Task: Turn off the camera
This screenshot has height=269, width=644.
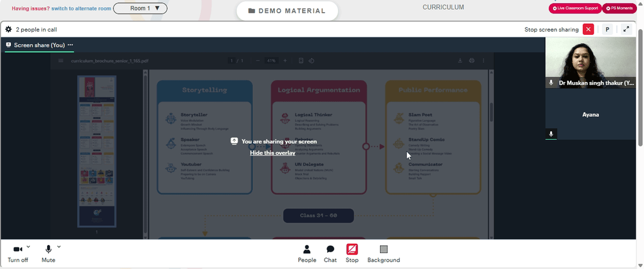Action: click(x=17, y=254)
